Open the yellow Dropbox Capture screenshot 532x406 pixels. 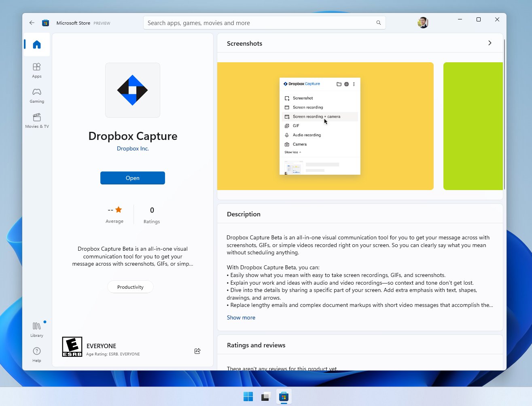325,126
